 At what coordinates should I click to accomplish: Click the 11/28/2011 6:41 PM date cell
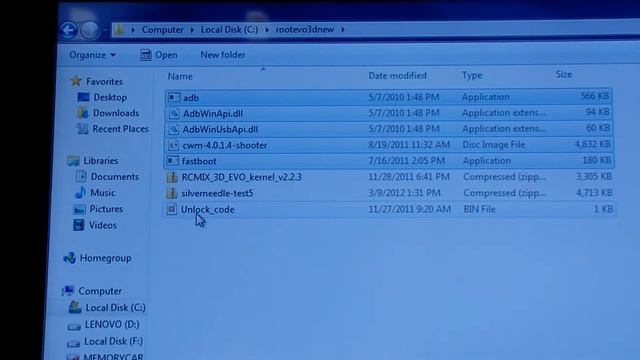(x=409, y=177)
